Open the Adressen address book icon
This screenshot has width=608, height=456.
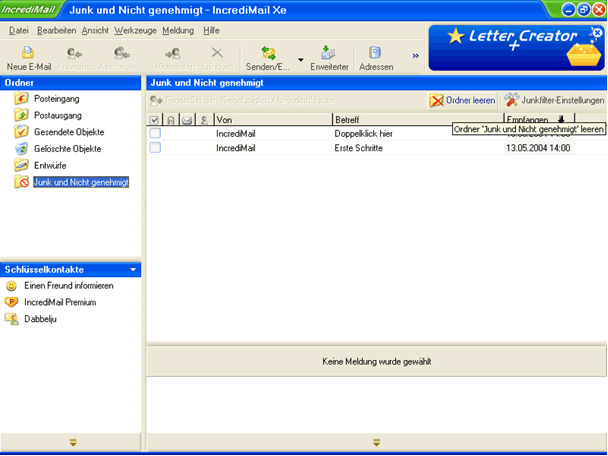(x=375, y=52)
